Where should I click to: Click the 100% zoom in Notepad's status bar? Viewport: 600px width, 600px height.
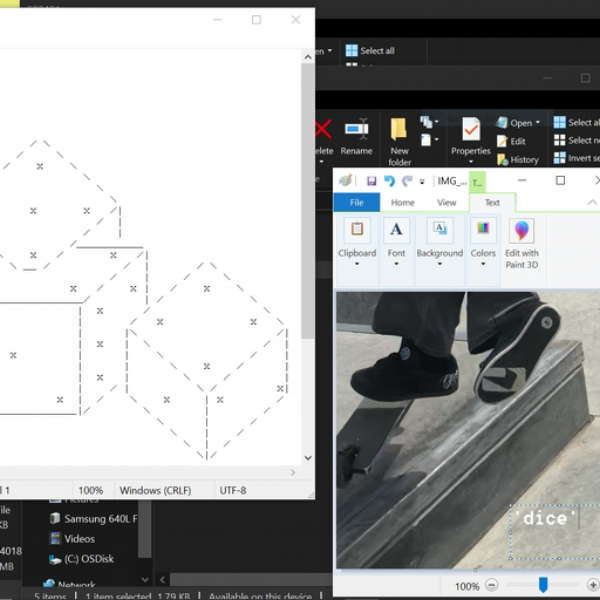click(91, 490)
